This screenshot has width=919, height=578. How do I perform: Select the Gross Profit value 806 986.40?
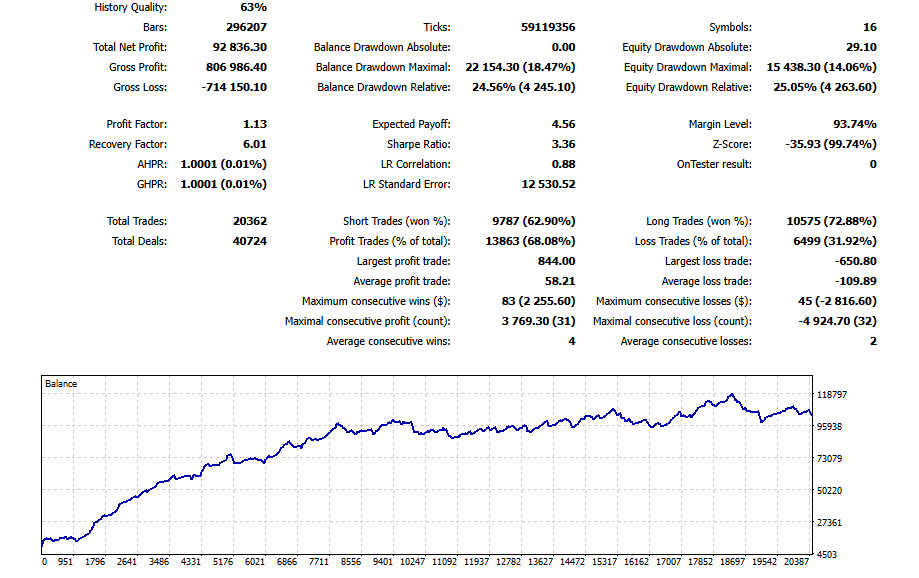(236, 67)
